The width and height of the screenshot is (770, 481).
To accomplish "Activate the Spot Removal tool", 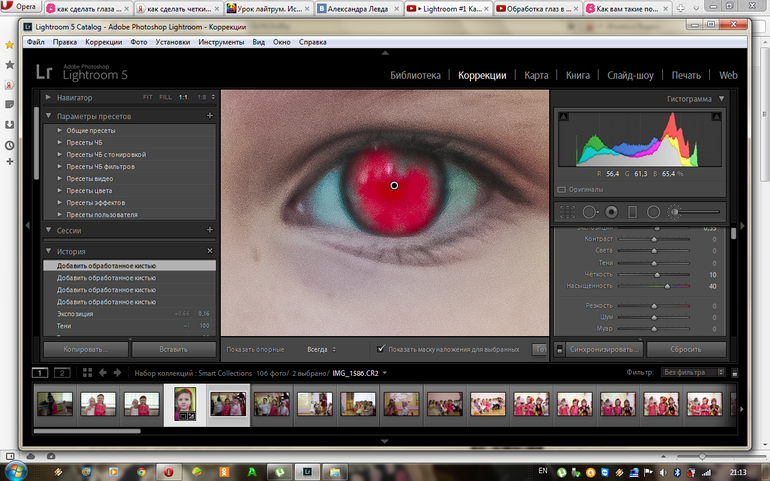I will (589, 212).
